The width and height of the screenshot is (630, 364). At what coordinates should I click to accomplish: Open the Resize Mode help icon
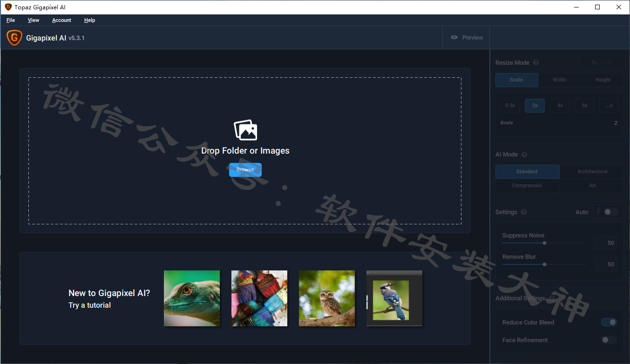536,63
